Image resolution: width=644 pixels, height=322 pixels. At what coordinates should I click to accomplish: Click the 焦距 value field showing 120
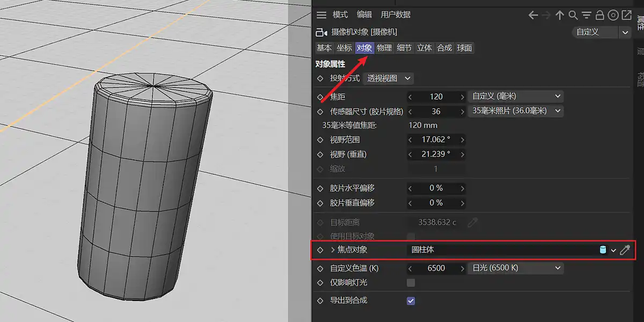click(436, 97)
